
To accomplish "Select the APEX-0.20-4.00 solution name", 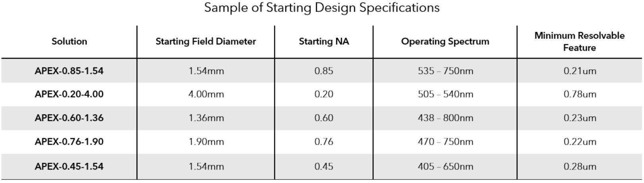I will click(69, 94).
